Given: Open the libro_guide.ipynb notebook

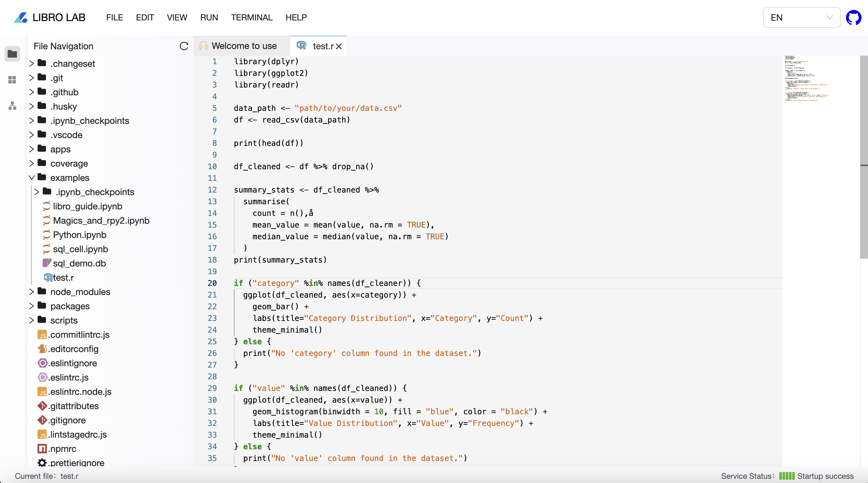Looking at the screenshot, I should tap(87, 206).
